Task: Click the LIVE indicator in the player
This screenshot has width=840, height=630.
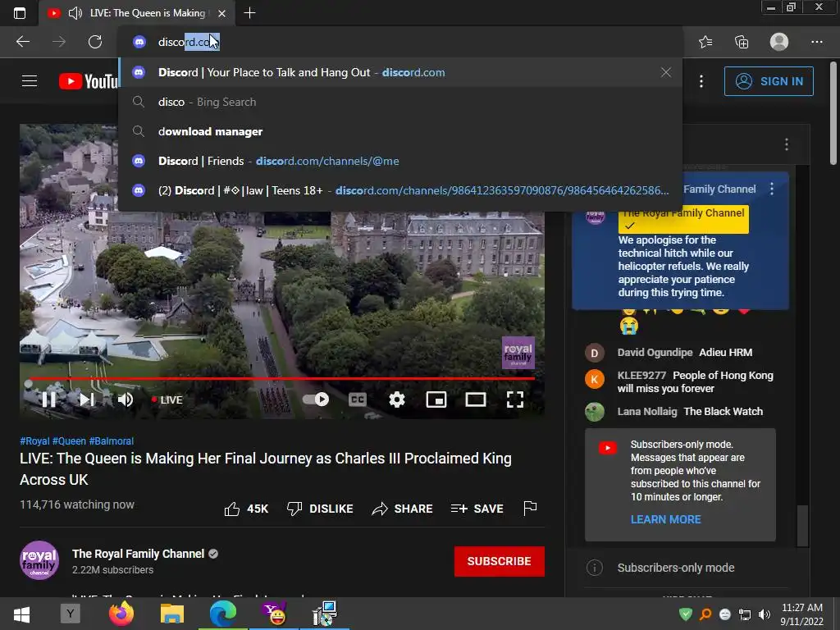Action: 167,399
